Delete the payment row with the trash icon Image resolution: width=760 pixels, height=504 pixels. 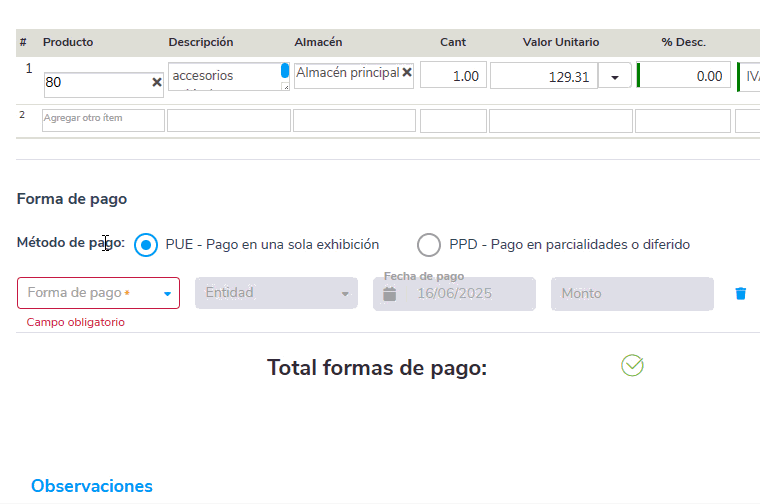tap(740, 293)
